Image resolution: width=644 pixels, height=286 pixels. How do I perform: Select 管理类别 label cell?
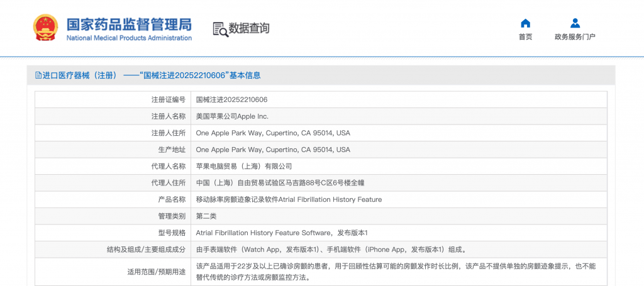pos(113,216)
